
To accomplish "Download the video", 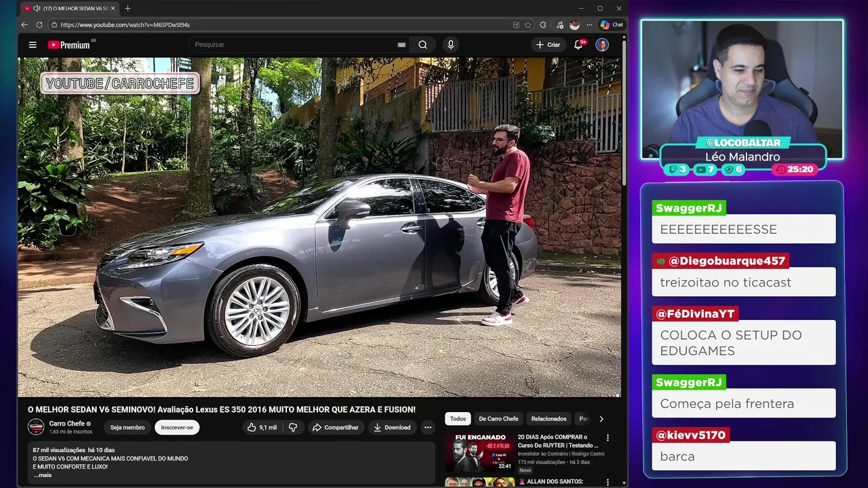I will click(x=392, y=427).
